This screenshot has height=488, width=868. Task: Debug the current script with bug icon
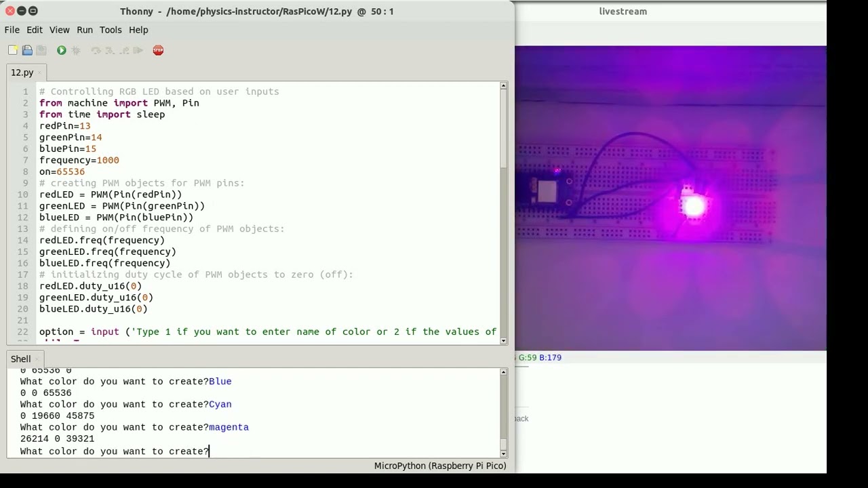coord(76,50)
